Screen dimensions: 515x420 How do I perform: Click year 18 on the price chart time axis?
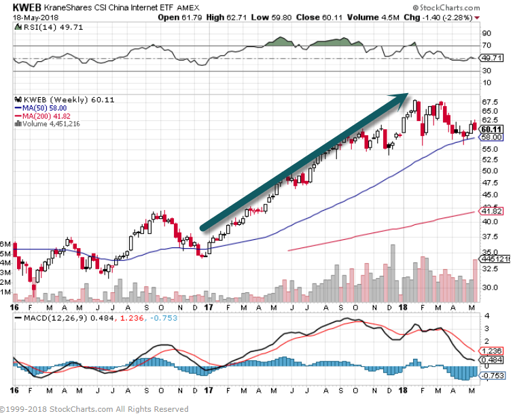pyautogui.click(x=403, y=308)
